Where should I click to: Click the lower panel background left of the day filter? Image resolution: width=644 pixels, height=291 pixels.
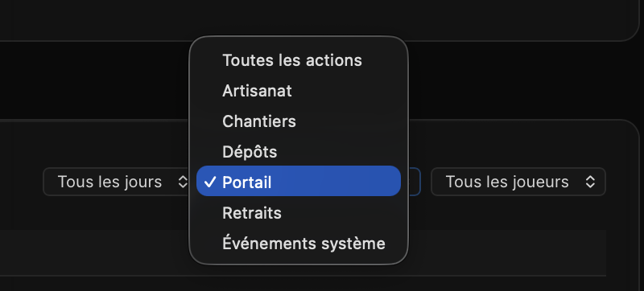[x=21, y=182]
